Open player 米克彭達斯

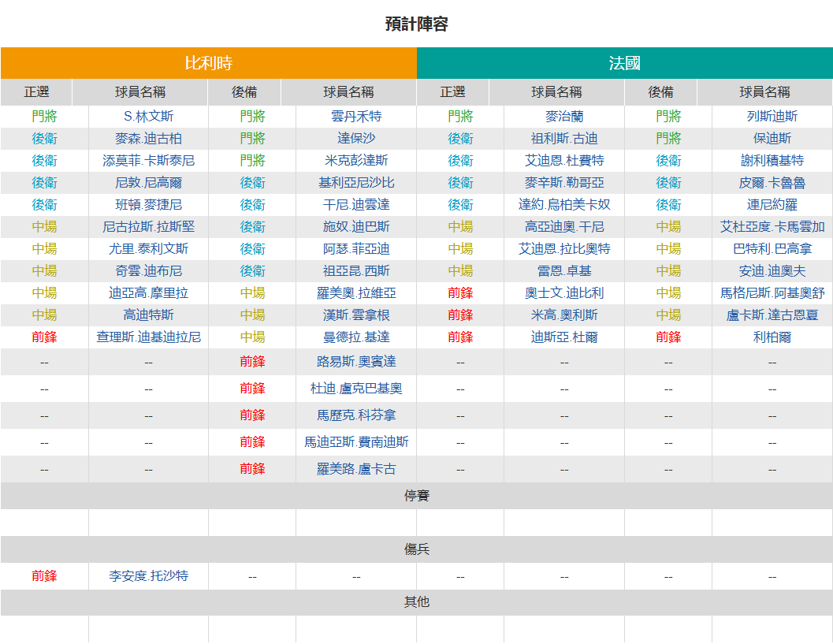coord(356,161)
